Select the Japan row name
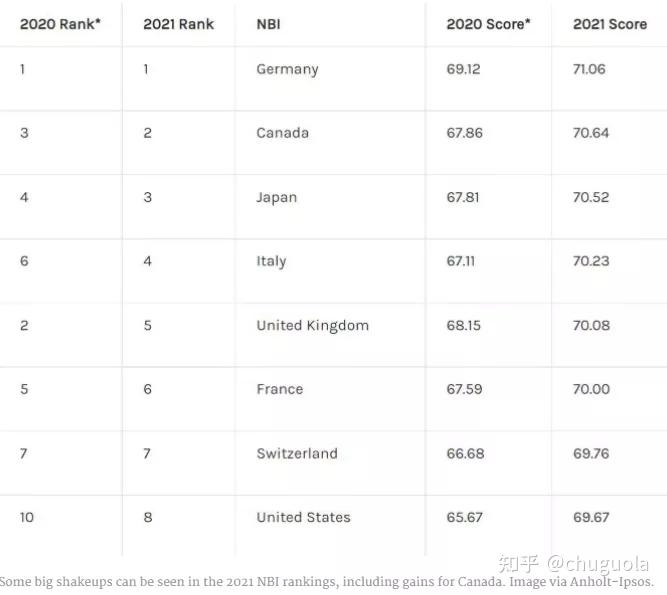 pos(276,197)
